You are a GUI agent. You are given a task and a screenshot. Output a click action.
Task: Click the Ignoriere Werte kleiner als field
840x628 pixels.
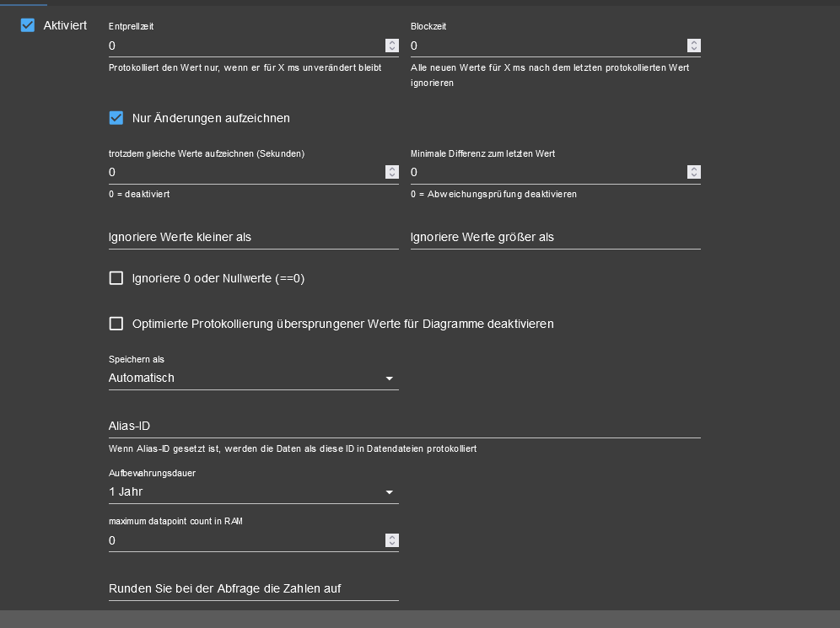[253, 238]
